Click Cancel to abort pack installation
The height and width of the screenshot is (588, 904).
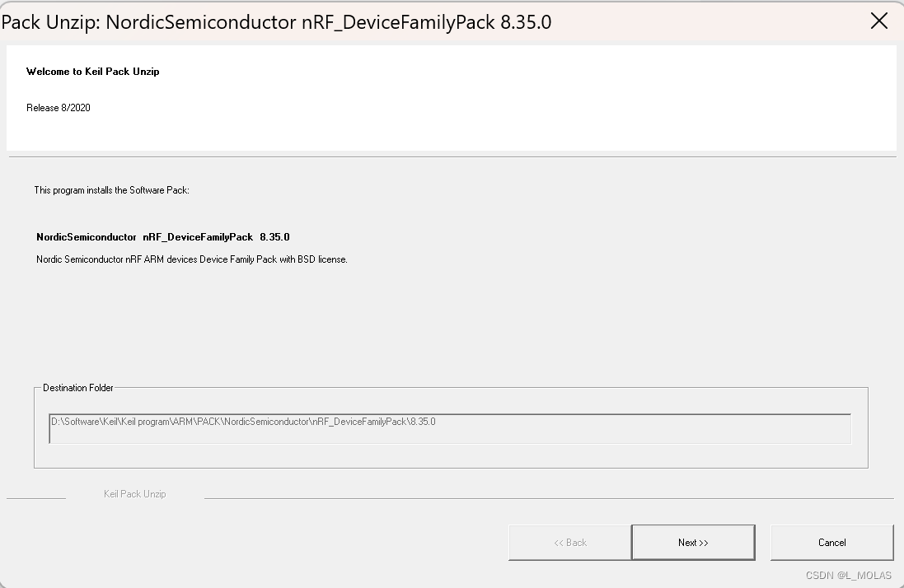(831, 542)
